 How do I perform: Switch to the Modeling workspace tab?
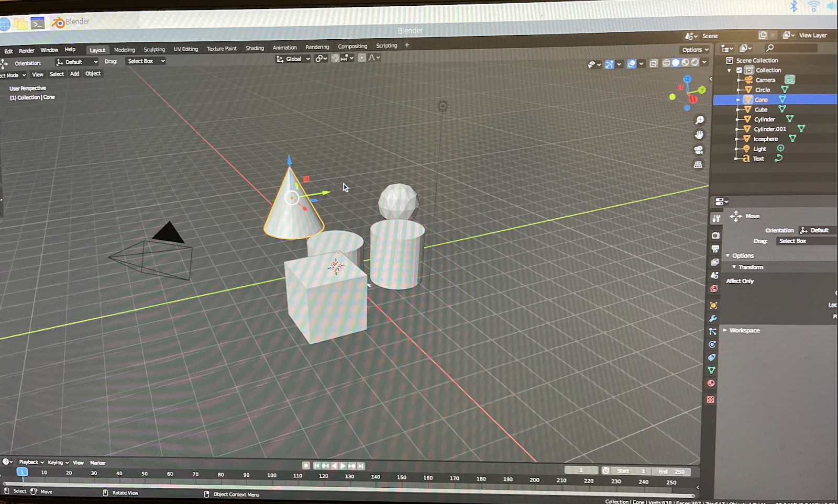(x=124, y=50)
